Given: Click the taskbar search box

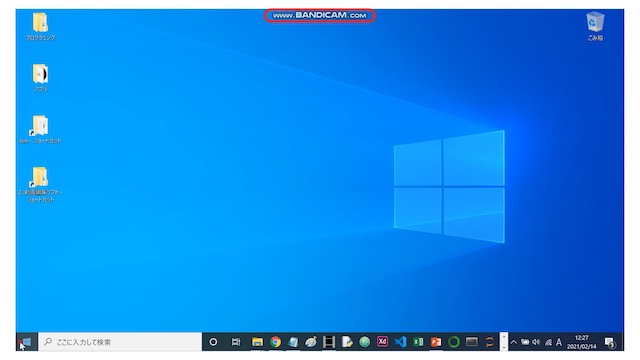Looking at the screenshot, I should point(120,342).
